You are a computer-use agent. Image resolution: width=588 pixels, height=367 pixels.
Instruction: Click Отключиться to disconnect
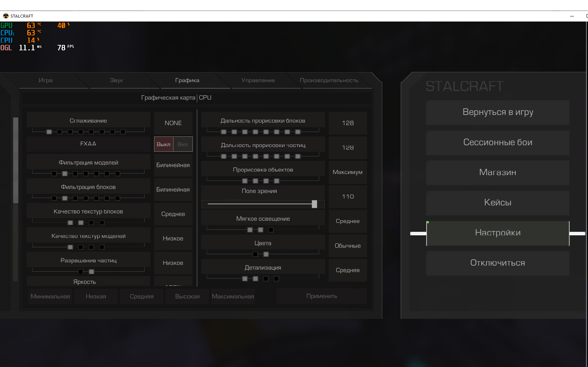(498, 263)
